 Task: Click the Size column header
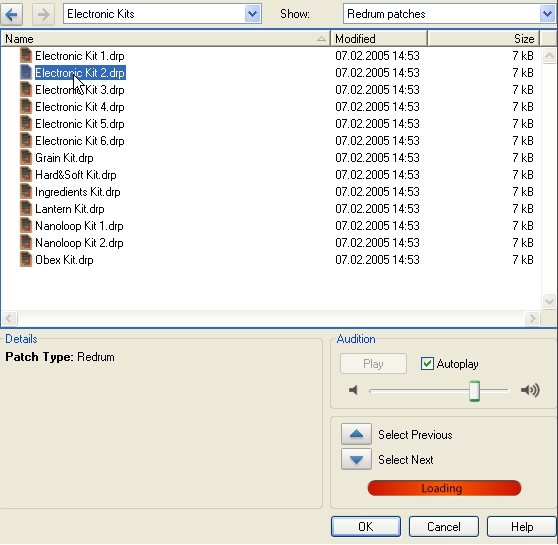[x=484, y=38]
